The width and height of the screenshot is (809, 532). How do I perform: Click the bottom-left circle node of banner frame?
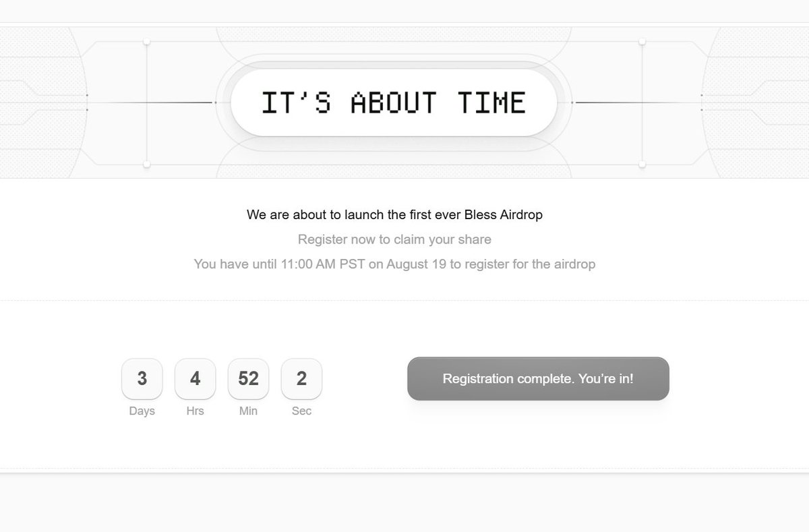147,164
